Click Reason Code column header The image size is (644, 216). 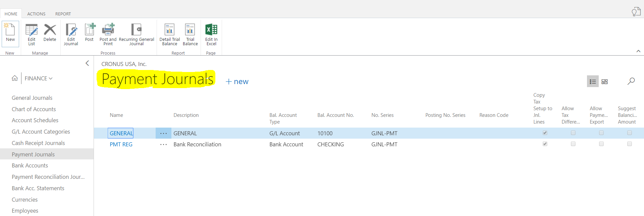(x=494, y=115)
